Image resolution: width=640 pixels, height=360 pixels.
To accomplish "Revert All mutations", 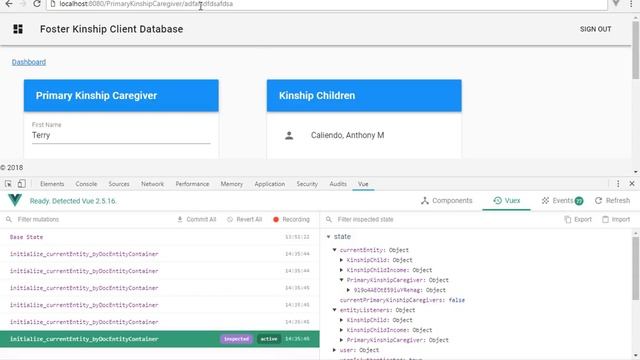I will (x=244, y=219).
